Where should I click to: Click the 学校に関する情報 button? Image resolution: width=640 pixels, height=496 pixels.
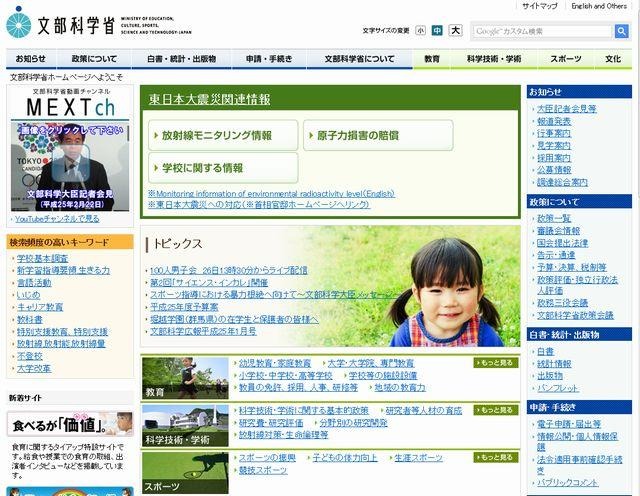(223, 168)
